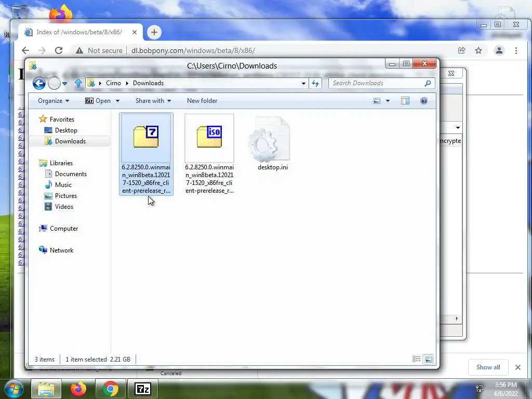Click the Explorer Forward arrow button
Image resolution: width=532 pixels, height=399 pixels.
click(x=54, y=83)
